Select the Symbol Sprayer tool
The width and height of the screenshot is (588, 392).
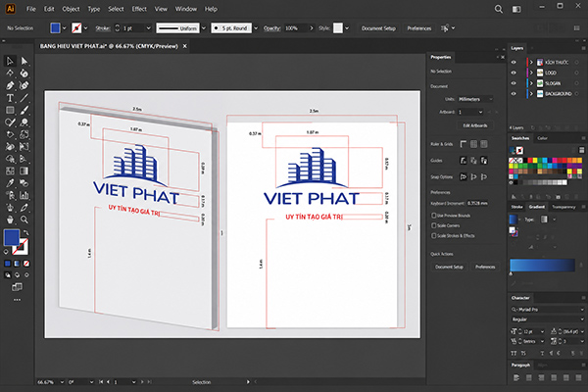10,195
